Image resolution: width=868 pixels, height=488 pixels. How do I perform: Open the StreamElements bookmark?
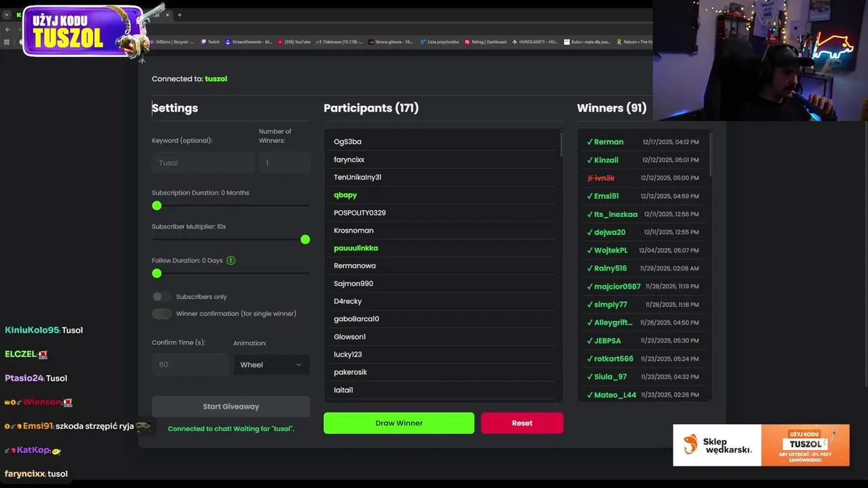(x=248, y=42)
